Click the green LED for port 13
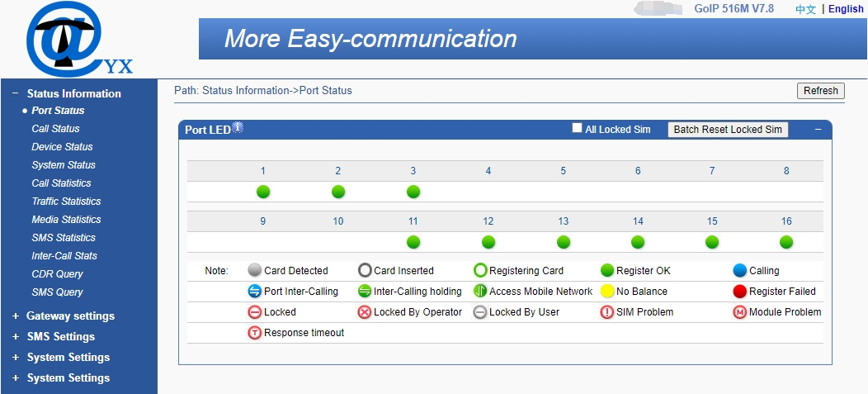 click(564, 242)
